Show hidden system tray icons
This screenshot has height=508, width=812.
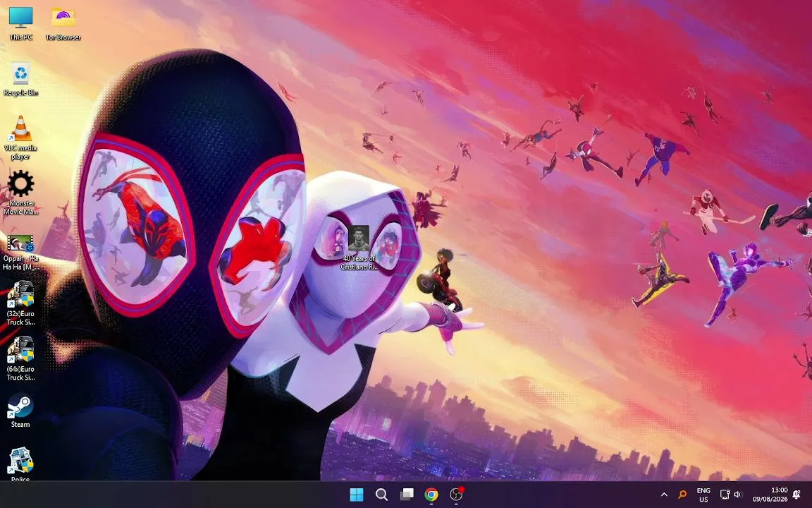point(664,495)
